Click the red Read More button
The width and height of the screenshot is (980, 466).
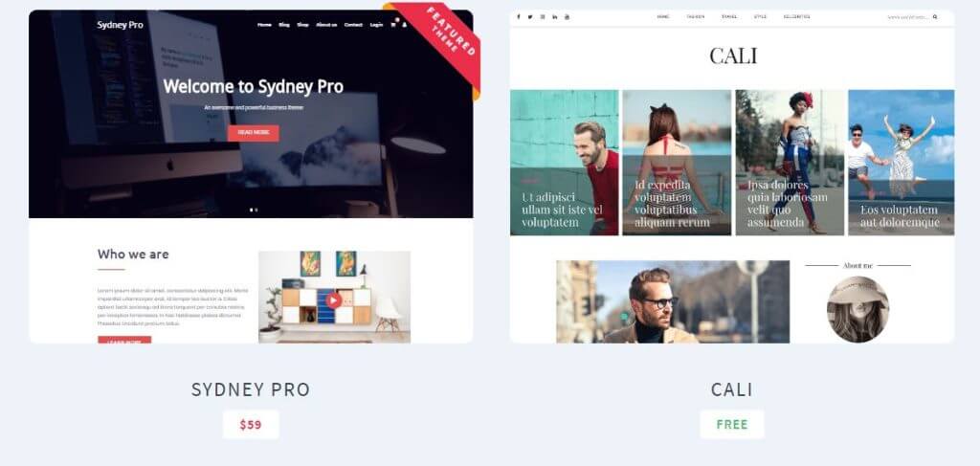(x=253, y=133)
